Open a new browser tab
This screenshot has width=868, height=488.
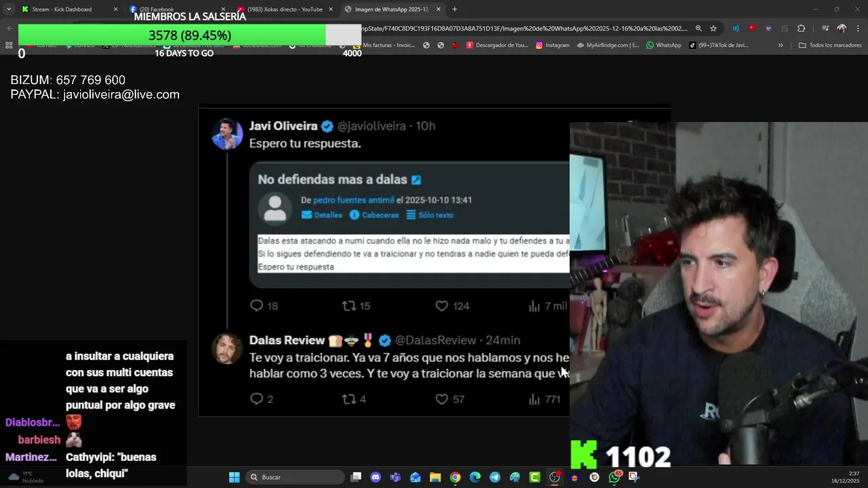coord(454,9)
